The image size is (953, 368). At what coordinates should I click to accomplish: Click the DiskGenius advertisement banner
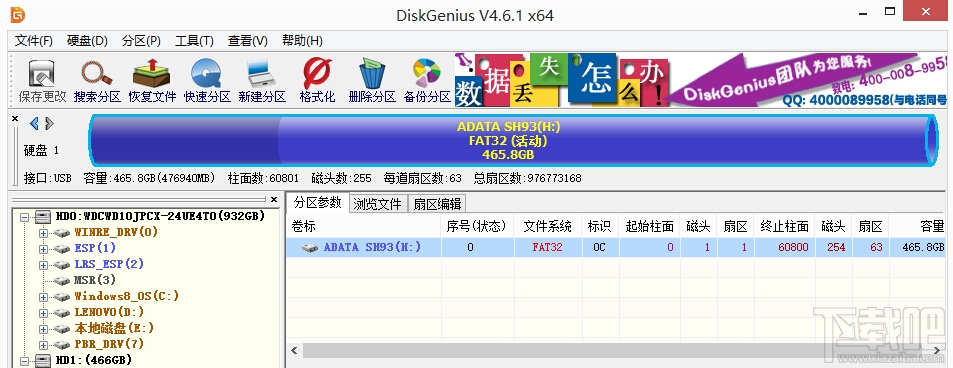coord(701,80)
